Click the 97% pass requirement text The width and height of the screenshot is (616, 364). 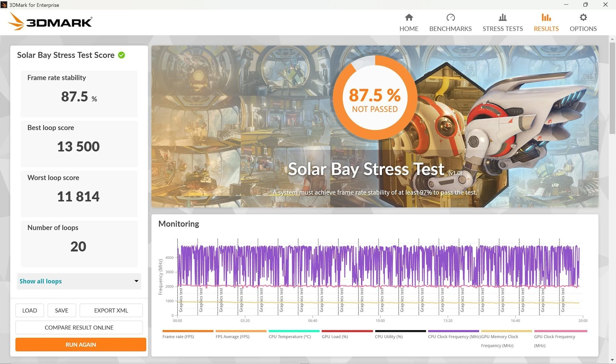tap(375, 192)
